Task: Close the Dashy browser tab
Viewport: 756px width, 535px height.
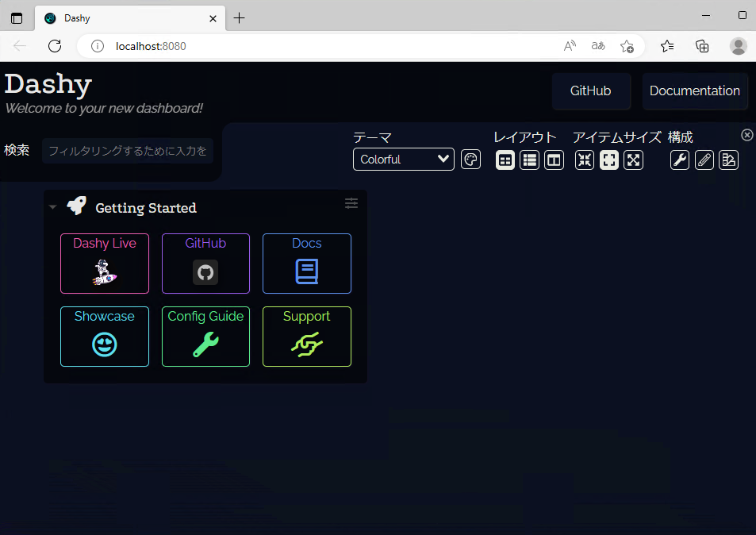Action: pyautogui.click(x=213, y=19)
